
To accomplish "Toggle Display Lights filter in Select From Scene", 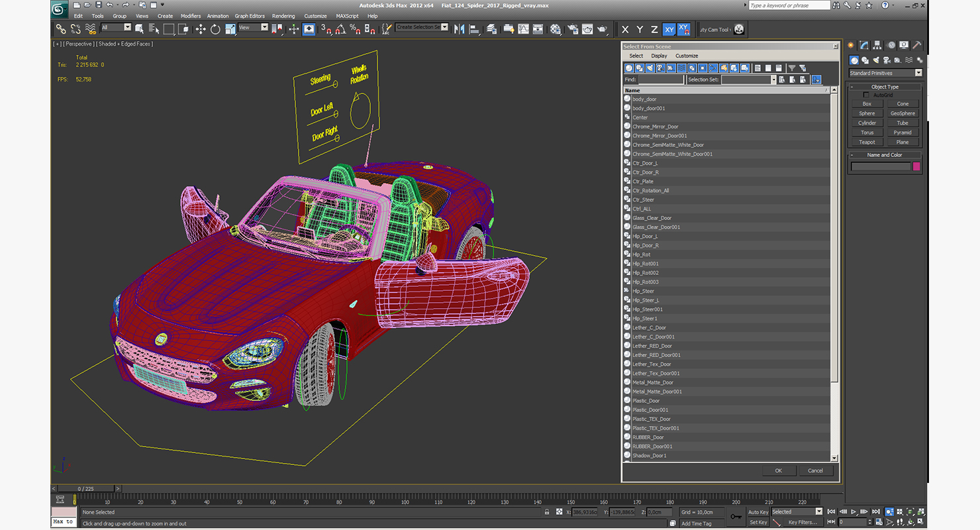I will pyautogui.click(x=650, y=68).
